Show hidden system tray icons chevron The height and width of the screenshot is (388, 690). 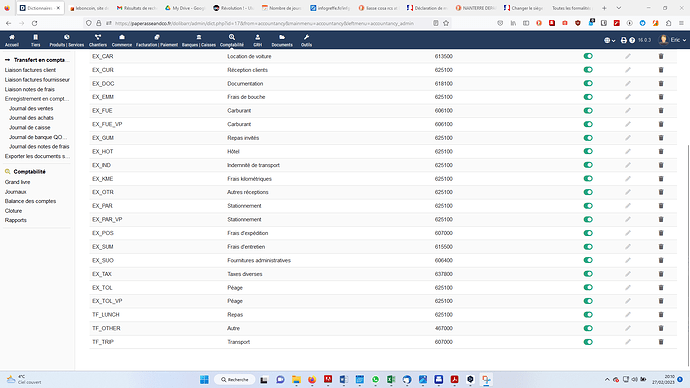click(607, 379)
